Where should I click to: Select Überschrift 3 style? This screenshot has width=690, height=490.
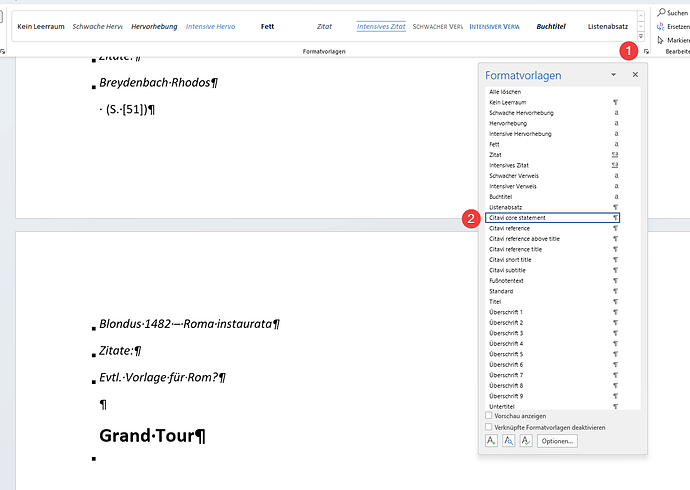[x=552, y=333]
